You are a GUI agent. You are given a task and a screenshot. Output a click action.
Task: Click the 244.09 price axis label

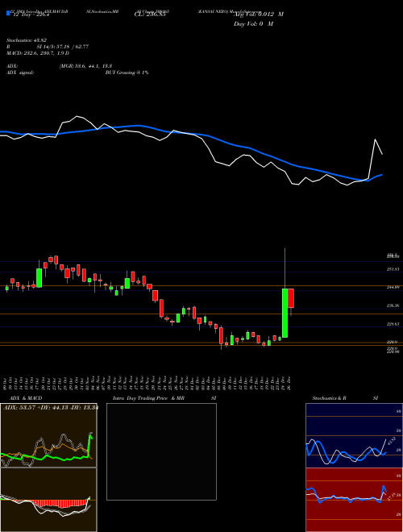coord(393,287)
